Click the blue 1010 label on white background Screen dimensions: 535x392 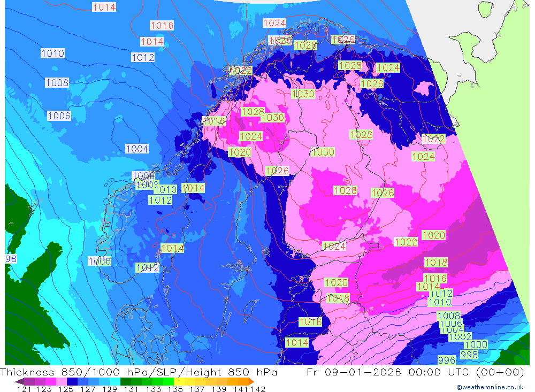tap(52, 53)
